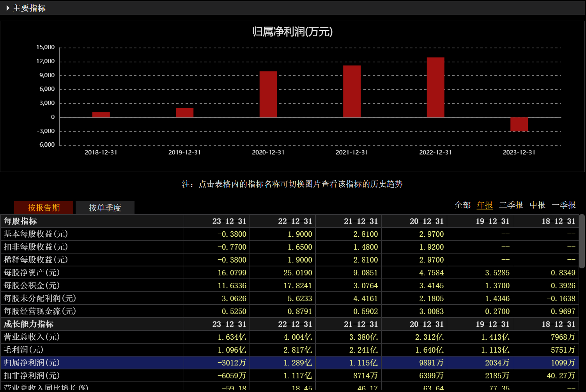
Task: Click the table's vertical scrollbar thumb
Action: [x=582, y=241]
